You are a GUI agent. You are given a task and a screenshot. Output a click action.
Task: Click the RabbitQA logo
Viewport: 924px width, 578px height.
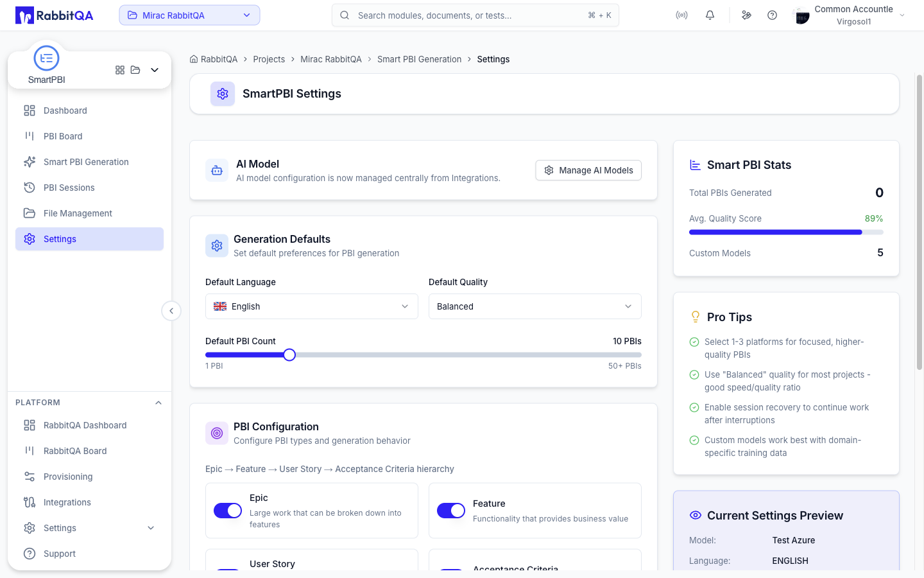[55, 15]
